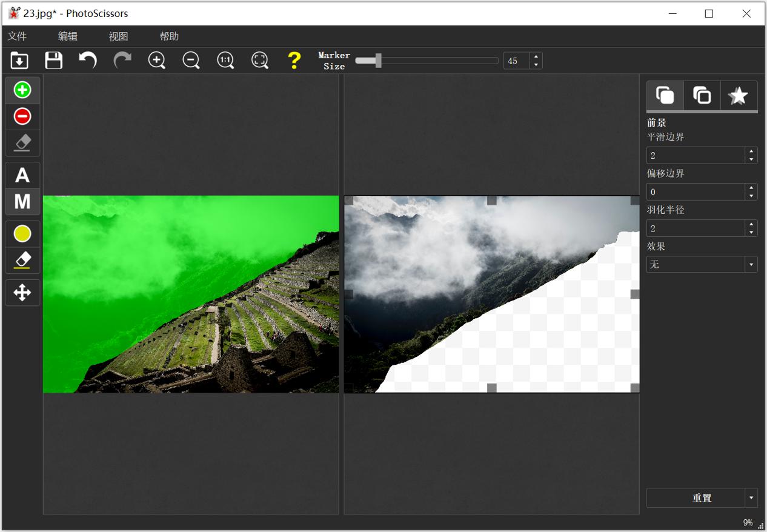Image resolution: width=767 pixels, height=532 pixels.
Task: Enable the yellow circle marker tool
Action: 22,234
